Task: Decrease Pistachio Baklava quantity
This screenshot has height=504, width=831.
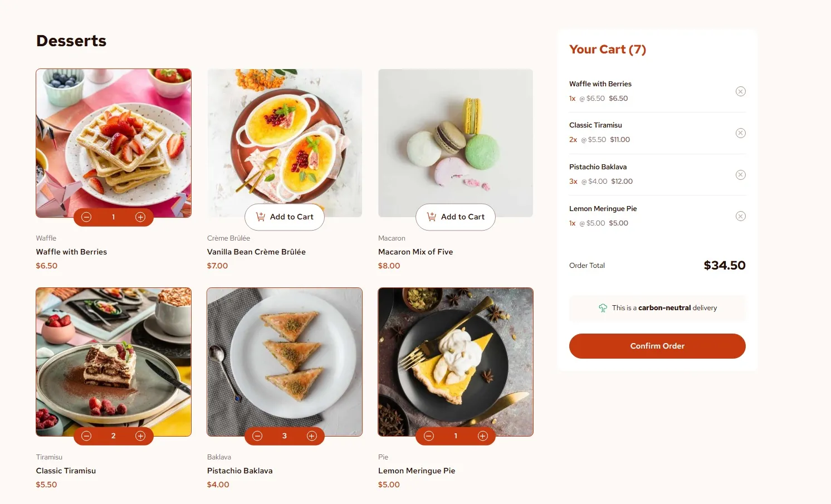Action: pos(257,436)
